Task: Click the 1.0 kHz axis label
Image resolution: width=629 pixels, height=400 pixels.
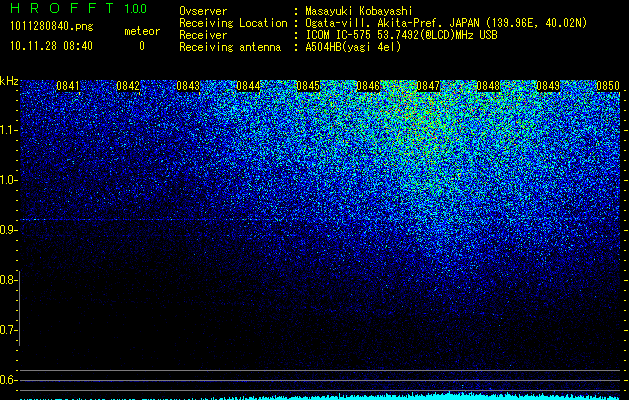Action: tap(8, 180)
